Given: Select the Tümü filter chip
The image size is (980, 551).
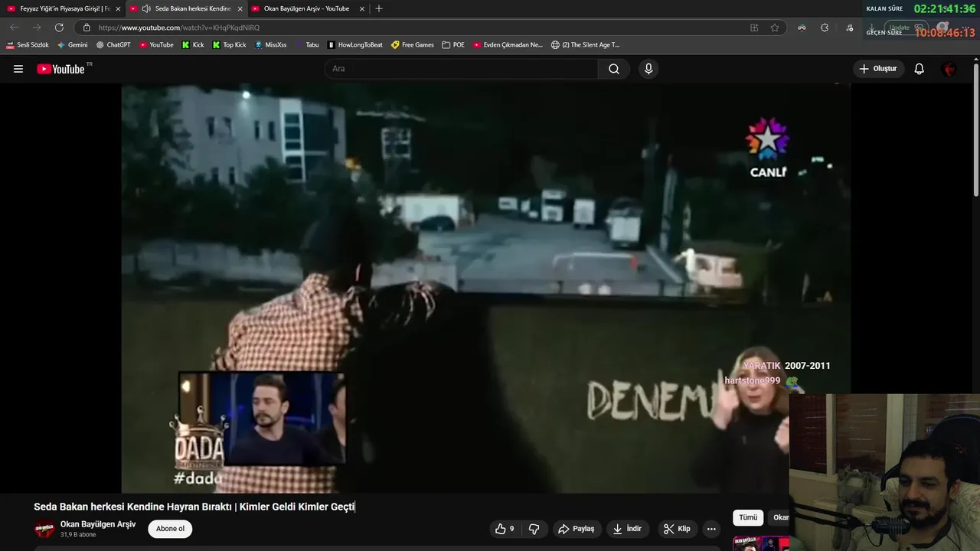Looking at the screenshot, I should (x=748, y=517).
